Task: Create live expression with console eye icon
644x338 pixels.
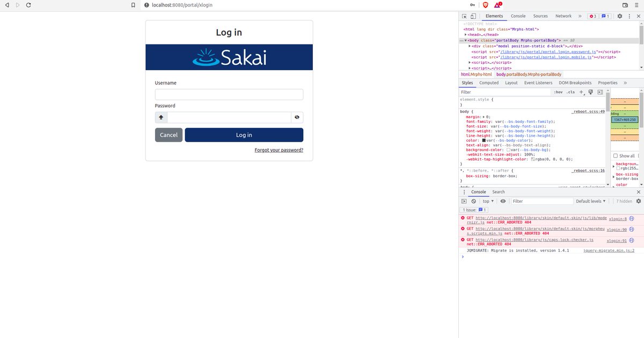Action: click(x=503, y=201)
